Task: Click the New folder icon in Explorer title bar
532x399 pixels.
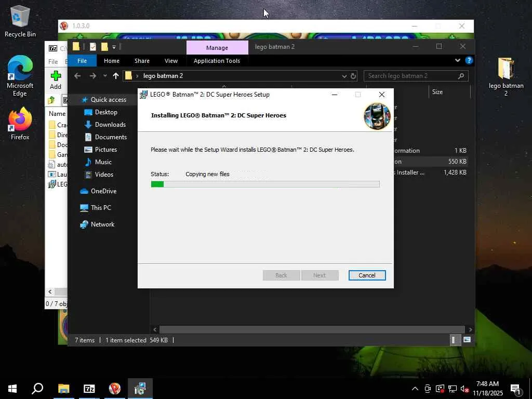Action: pos(104,47)
